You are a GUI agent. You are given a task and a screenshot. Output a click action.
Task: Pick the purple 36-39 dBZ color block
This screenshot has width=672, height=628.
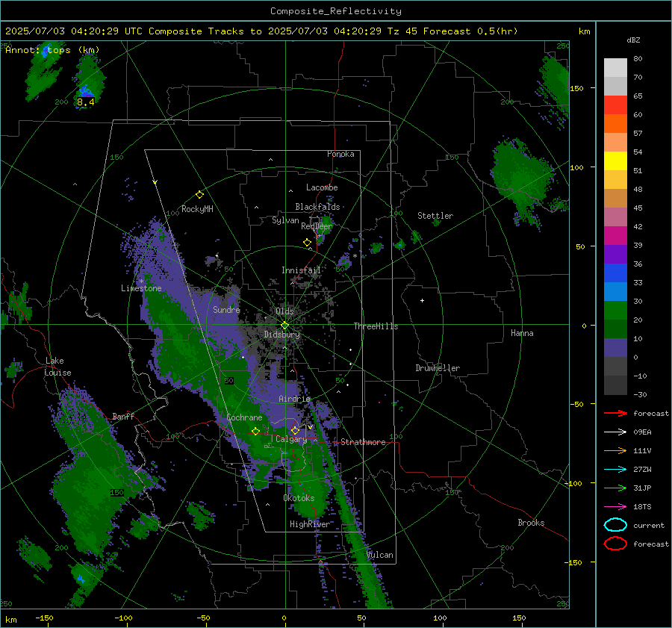click(x=615, y=255)
